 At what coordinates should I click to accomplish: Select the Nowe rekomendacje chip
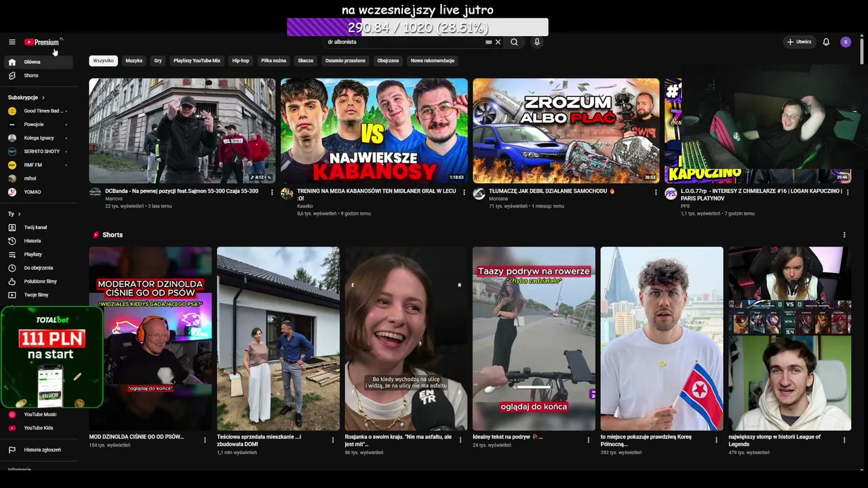tap(433, 60)
